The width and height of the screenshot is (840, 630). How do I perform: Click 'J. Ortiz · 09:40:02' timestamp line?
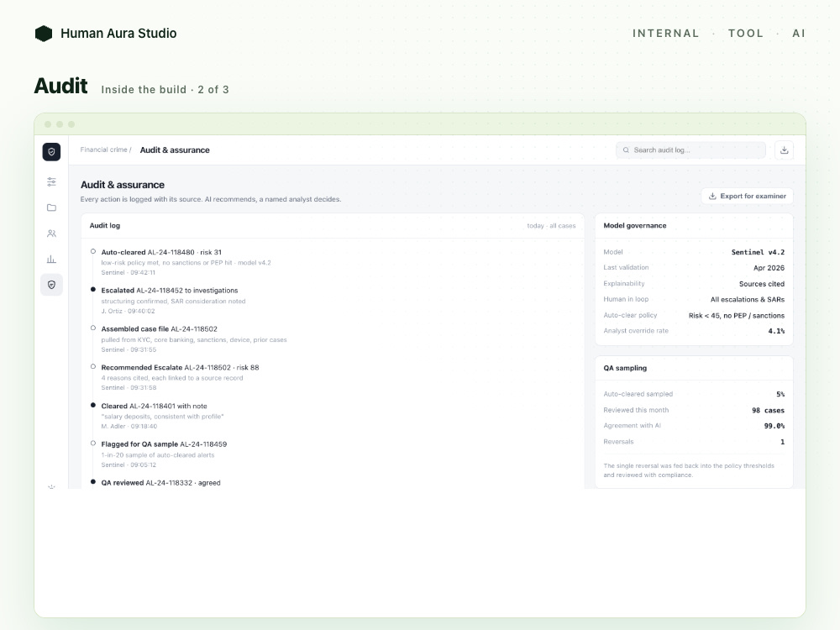click(x=128, y=312)
